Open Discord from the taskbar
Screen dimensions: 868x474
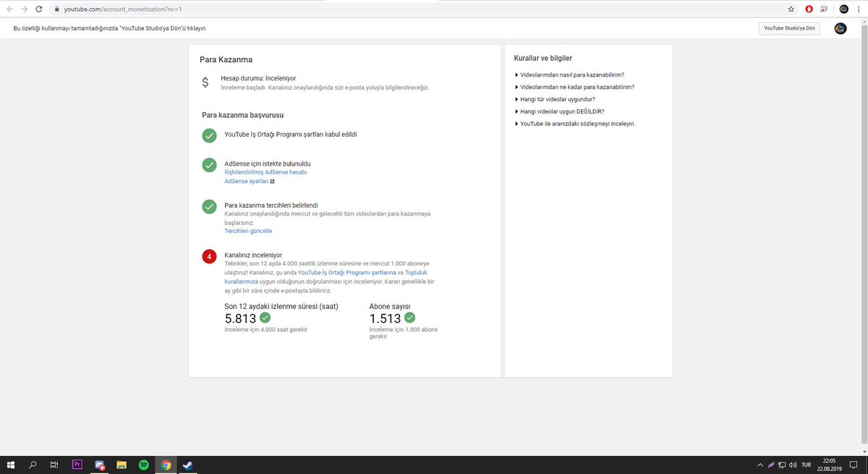click(x=100, y=465)
